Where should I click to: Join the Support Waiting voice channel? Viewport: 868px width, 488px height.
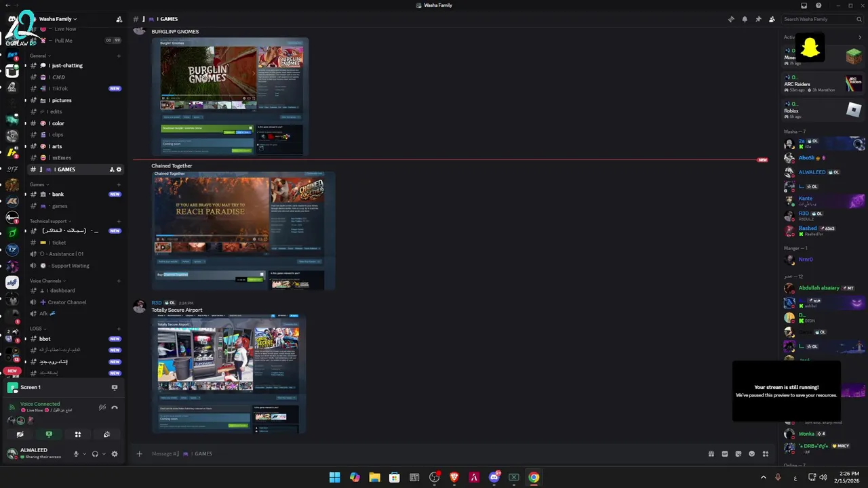pyautogui.click(x=75, y=266)
